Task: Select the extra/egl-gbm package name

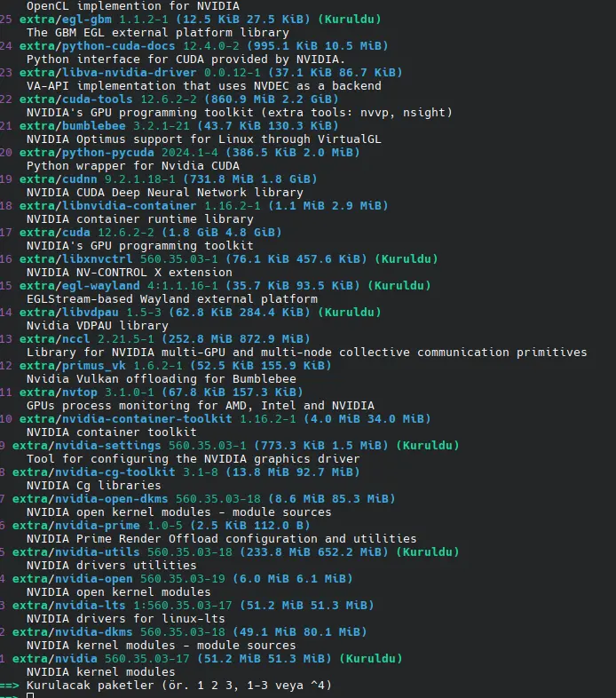Action: [x=66, y=20]
